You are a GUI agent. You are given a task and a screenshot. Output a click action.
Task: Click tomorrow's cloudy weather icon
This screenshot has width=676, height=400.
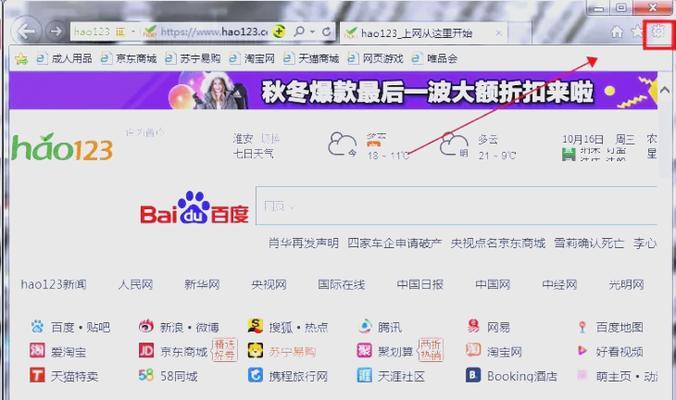click(x=454, y=144)
